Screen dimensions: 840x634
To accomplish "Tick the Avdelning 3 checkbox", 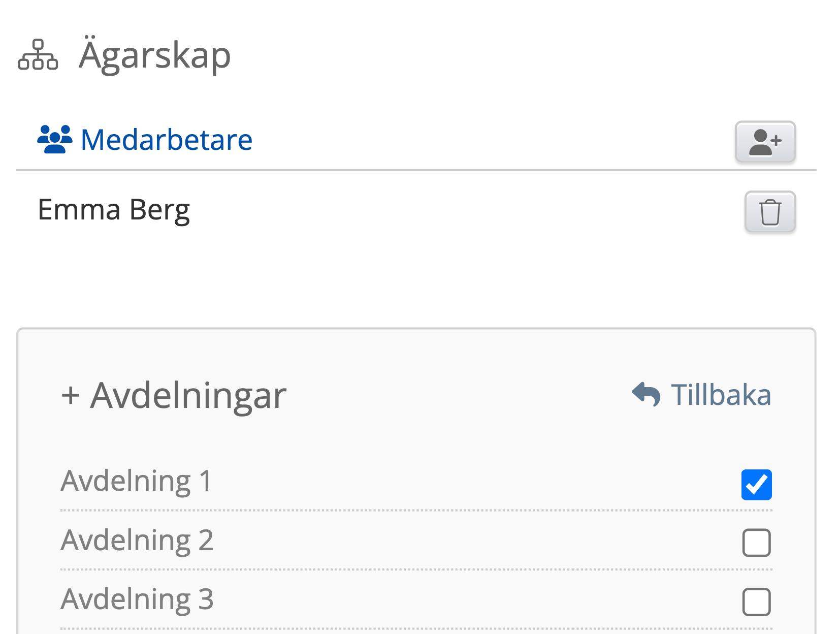I will [x=756, y=601].
